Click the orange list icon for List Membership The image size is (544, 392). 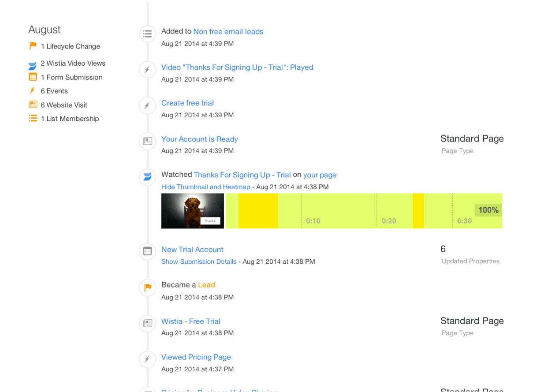click(x=33, y=118)
